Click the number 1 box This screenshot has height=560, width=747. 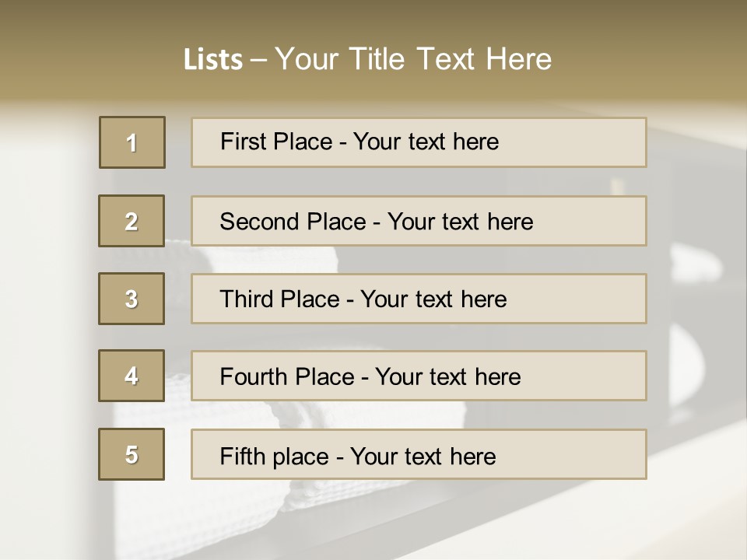[x=132, y=142]
